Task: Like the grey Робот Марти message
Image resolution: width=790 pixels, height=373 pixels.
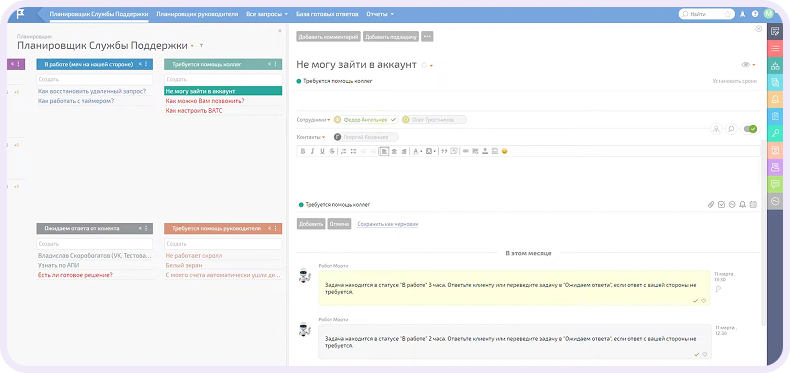Action: pos(704,354)
